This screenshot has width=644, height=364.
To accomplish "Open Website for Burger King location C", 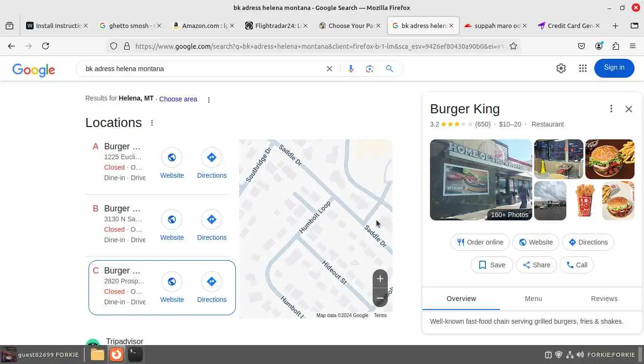I will [172, 288].
